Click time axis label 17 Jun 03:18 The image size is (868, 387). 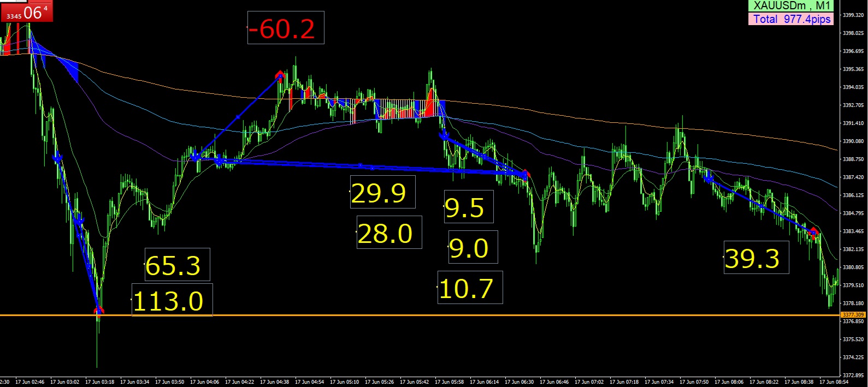tap(100, 382)
